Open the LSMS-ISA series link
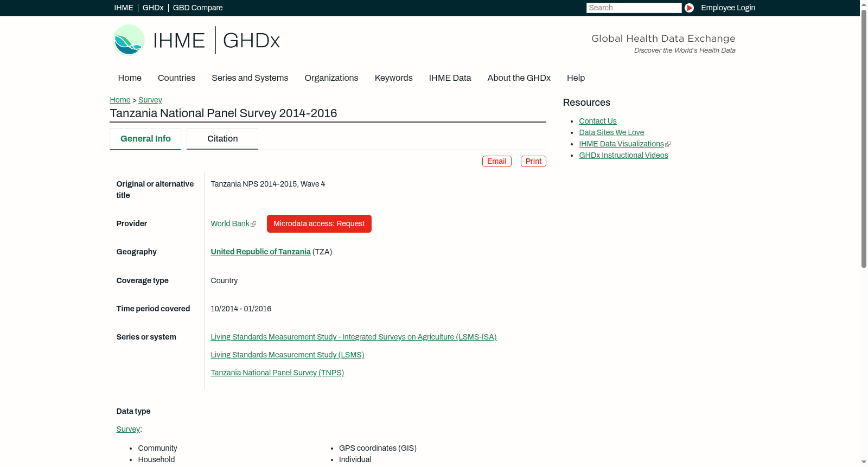The height and width of the screenshot is (467, 868). (x=354, y=337)
